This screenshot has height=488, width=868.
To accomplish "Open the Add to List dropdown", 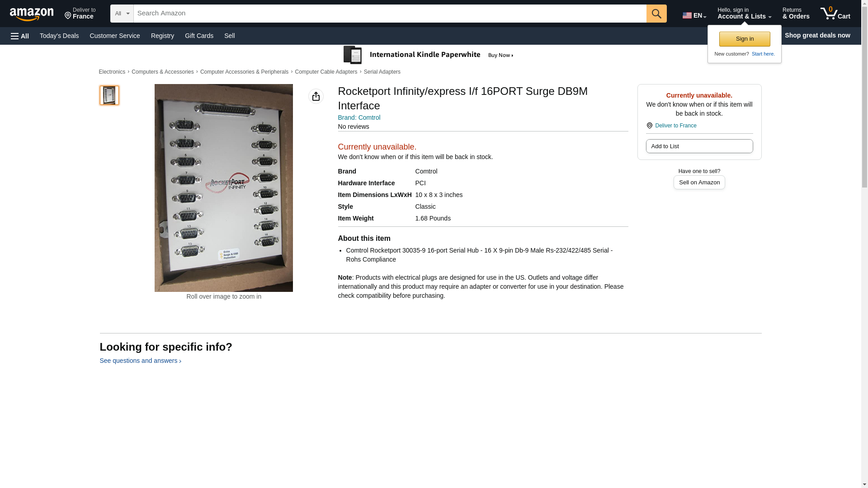I will [x=699, y=146].
